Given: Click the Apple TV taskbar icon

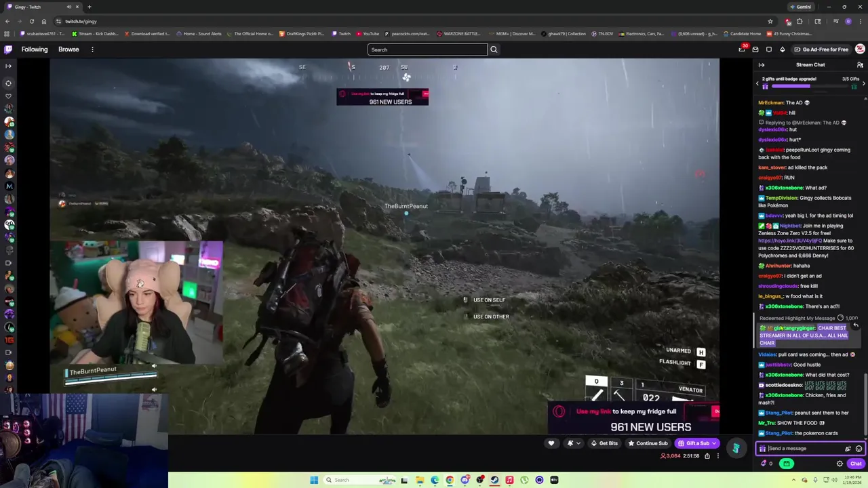Looking at the screenshot, I should tap(554, 480).
